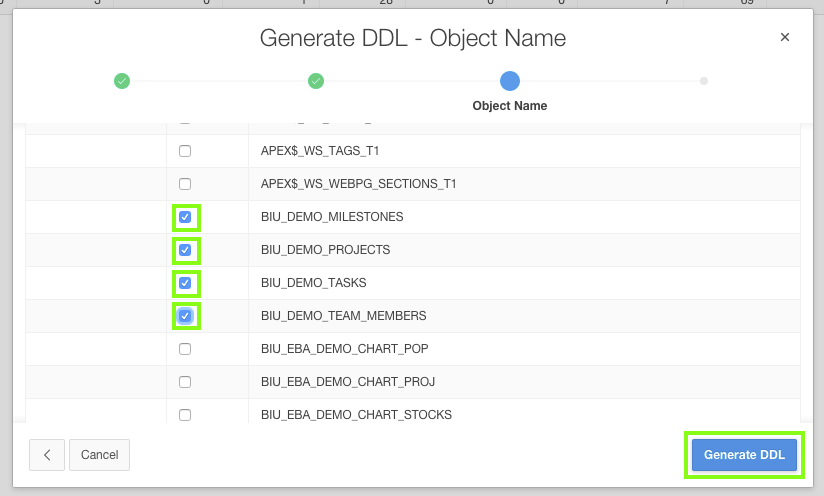Check the APEX$_WS_WEBPG_SECTIONS_T1 checkbox
The height and width of the screenshot is (496, 824).
pyautogui.click(x=185, y=184)
